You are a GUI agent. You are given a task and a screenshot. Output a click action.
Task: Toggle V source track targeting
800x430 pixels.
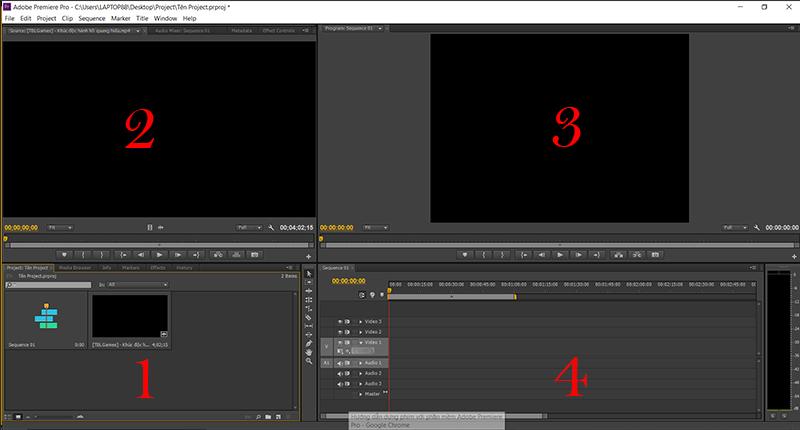(327, 347)
